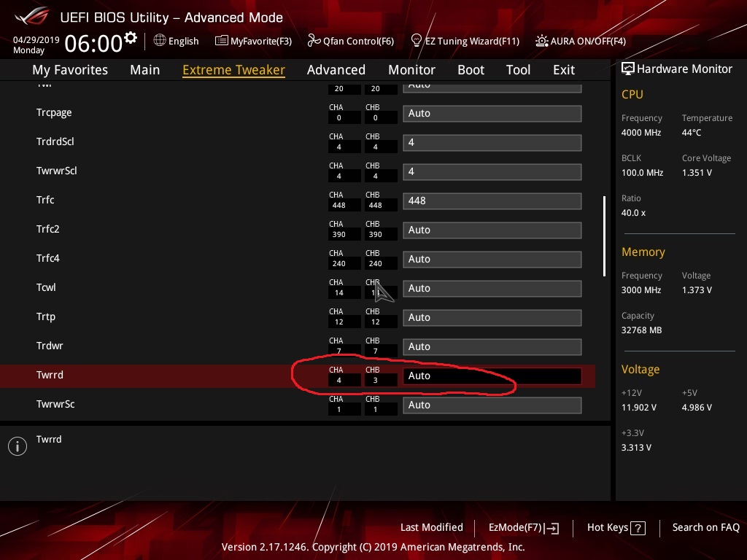The width and height of the screenshot is (747, 560).
Task: Click the ROG logo
Action: click(32, 16)
